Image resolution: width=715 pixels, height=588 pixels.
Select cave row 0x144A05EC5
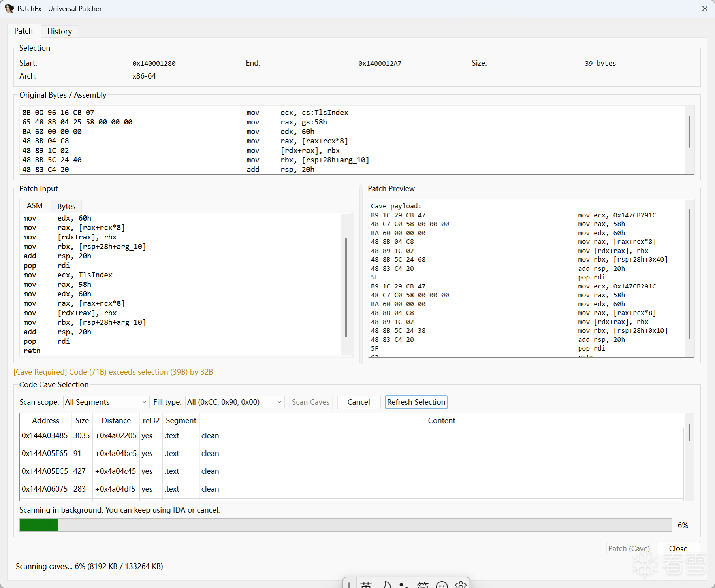352,471
